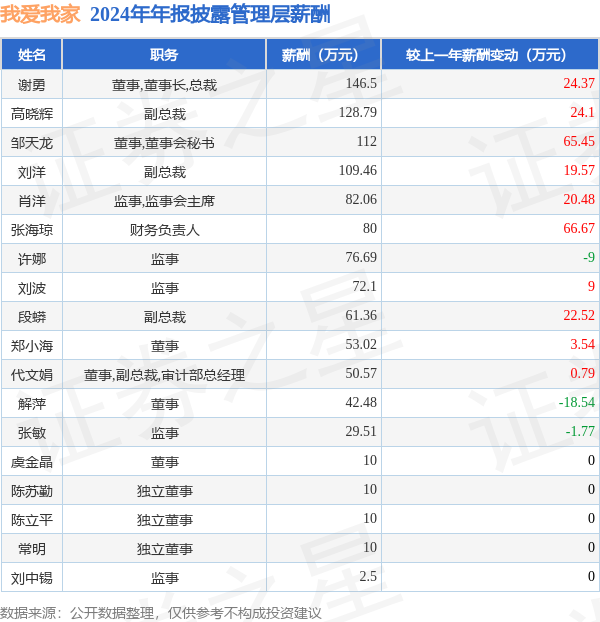Click the data source footnote 数据来源
The height and width of the screenshot is (622, 600).
[160, 613]
